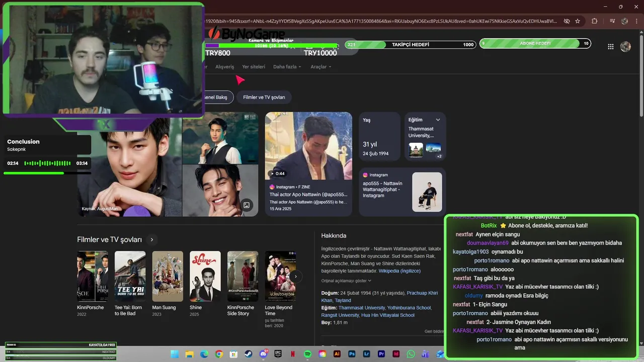Screen dimensions: 644x362
Task: Expand the Eğitim card chevron
Action: coord(438,120)
